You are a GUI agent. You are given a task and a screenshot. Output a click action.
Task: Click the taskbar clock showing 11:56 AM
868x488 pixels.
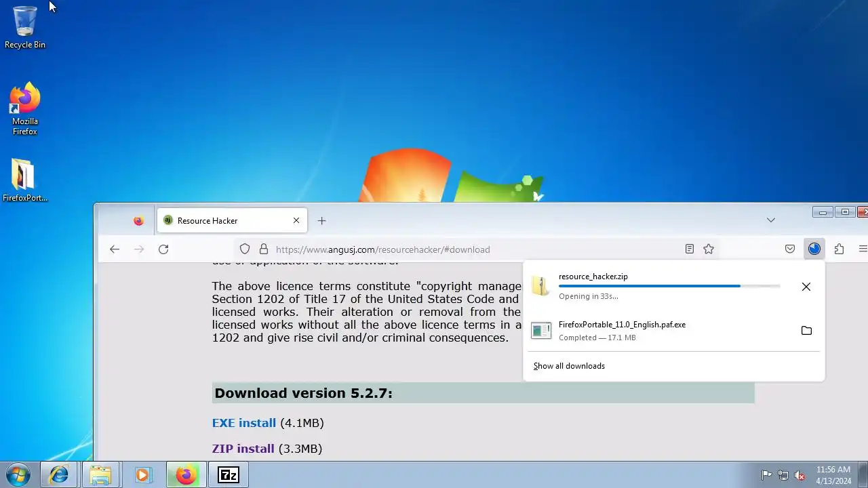(833, 475)
